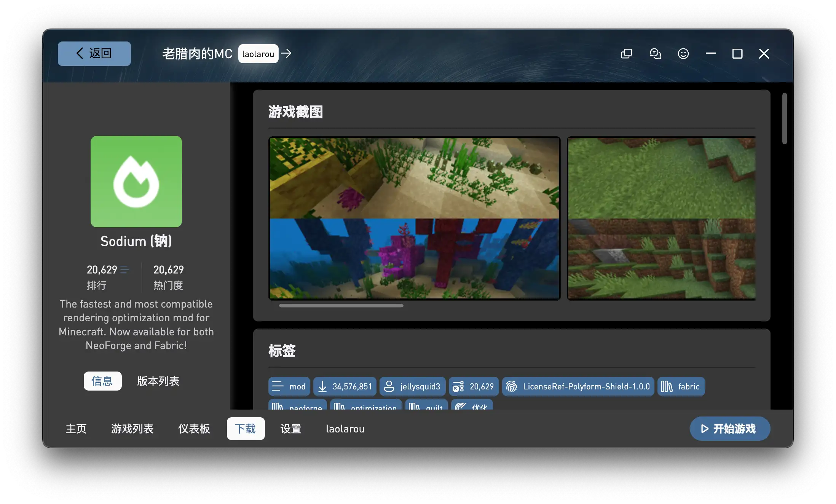Image resolution: width=836 pixels, height=504 pixels.
Task: Open the coral reef screenshot thumbnail
Action: pyautogui.click(x=415, y=218)
